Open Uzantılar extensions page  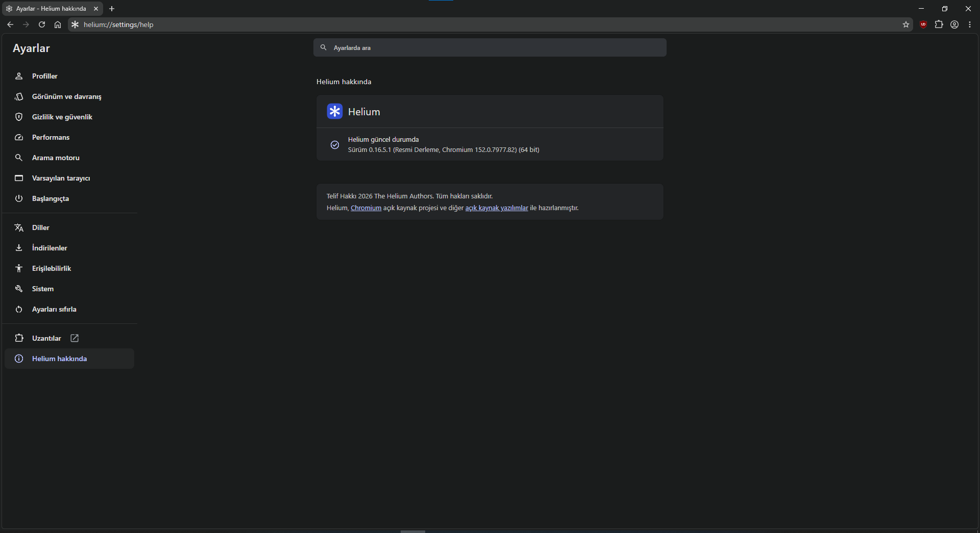69,338
